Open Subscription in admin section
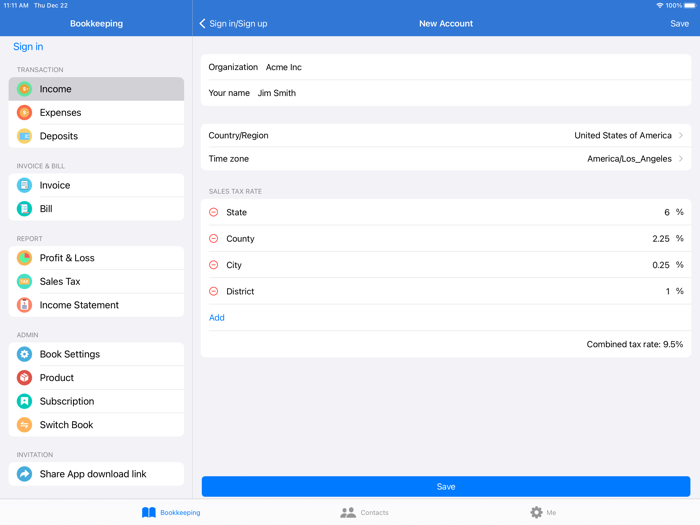Screen dimensions: 700x525 pyautogui.click(x=96, y=401)
